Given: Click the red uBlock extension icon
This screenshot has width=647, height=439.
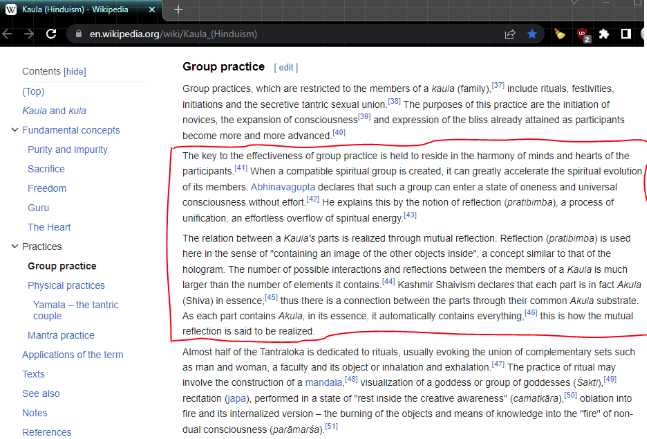Looking at the screenshot, I should pos(583,35).
